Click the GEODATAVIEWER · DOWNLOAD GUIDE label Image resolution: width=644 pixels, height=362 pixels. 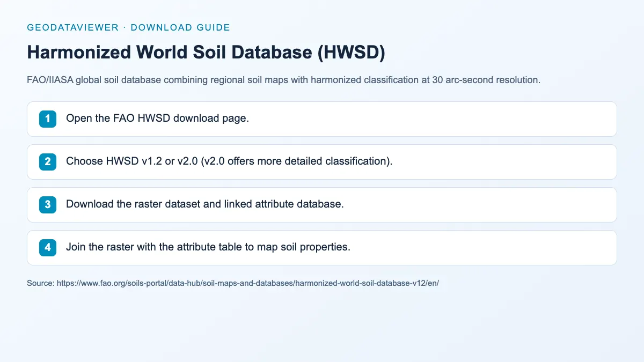(x=128, y=27)
